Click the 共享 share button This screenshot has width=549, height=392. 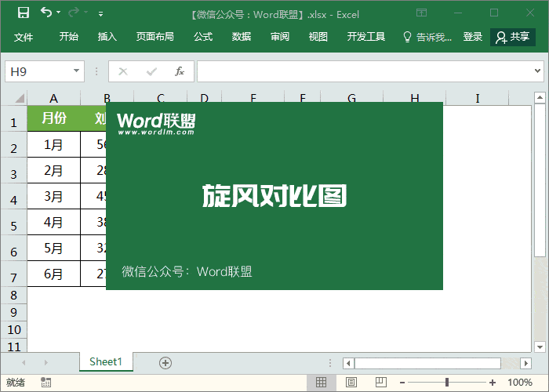513,37
